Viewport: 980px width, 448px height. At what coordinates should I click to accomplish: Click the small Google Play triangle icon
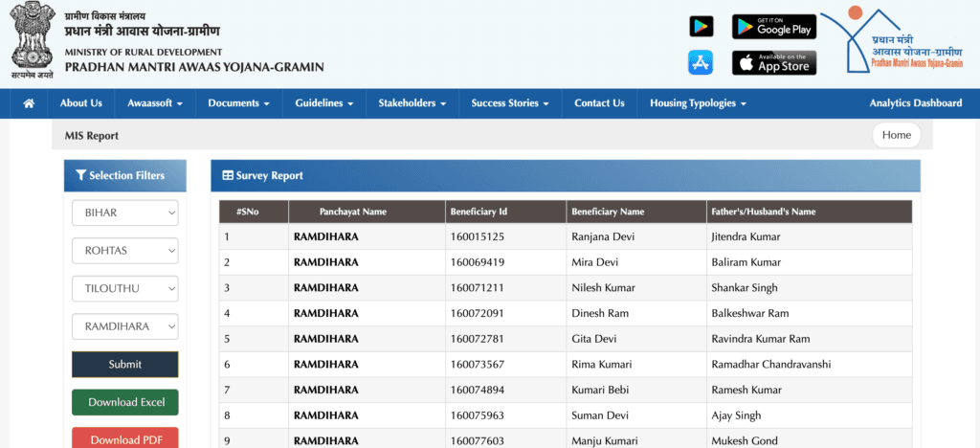pos(702,26)
